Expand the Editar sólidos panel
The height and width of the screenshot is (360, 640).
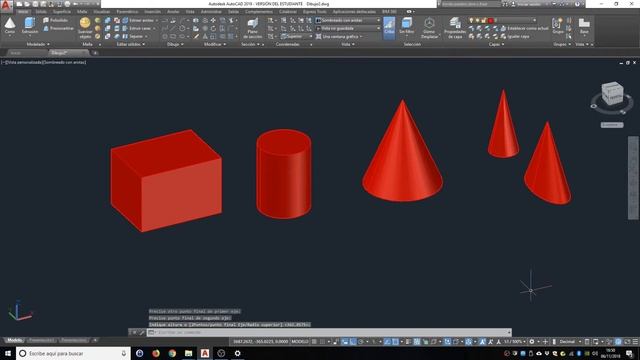[131, 44]
